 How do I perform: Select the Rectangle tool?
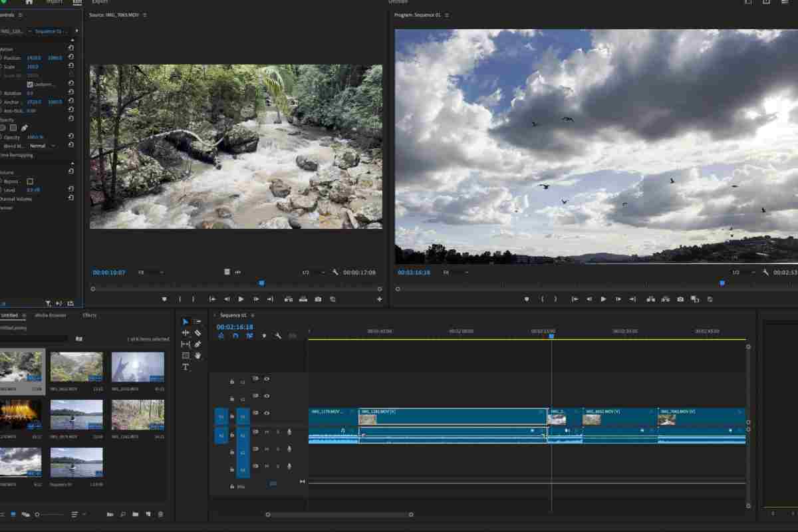[x=186, y=356]
